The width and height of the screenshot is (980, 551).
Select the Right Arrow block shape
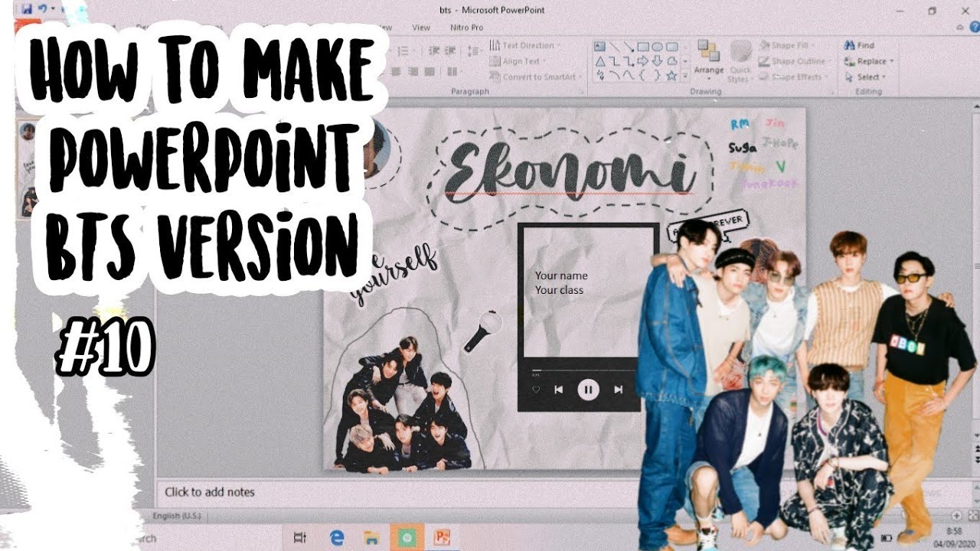point(643,61)
